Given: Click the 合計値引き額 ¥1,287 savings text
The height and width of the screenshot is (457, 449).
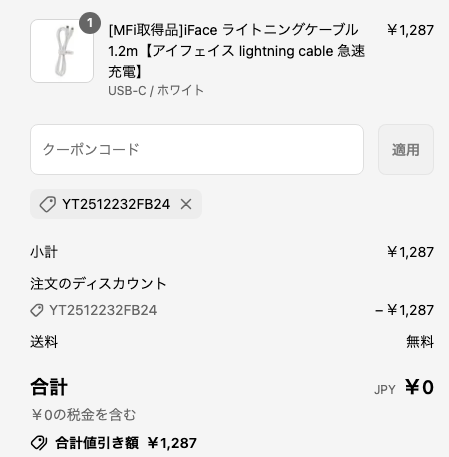Looking at the screenshot, I should (x=126, y=443).
